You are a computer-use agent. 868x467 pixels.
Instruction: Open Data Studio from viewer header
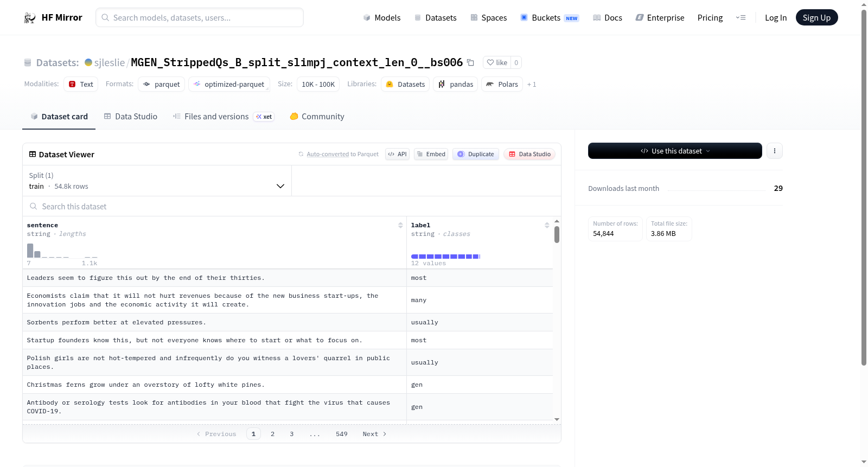coord(529,154)
